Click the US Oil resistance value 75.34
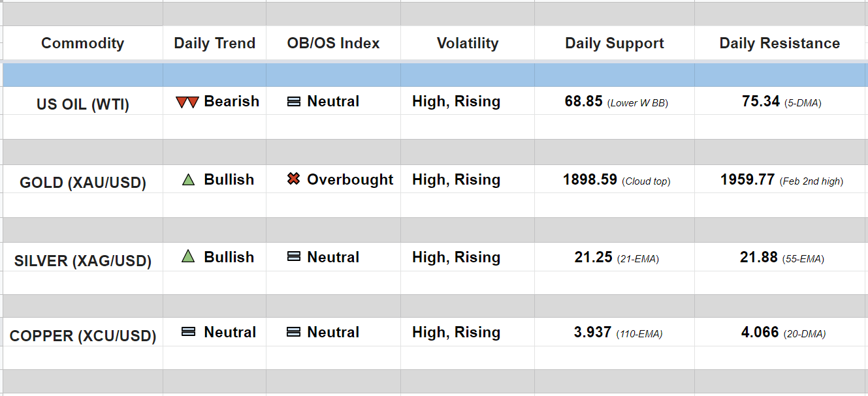 pos(760,102)
